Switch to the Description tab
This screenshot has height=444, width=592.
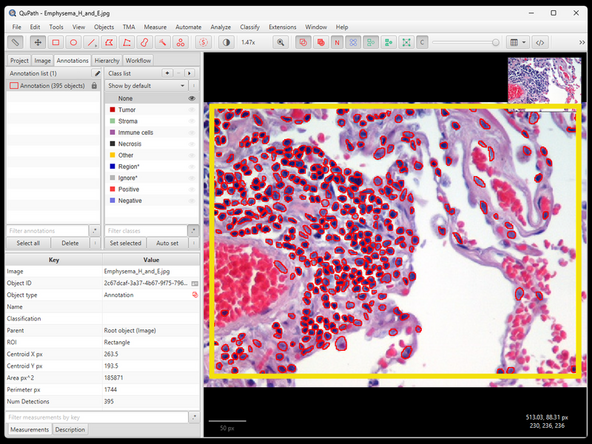pos(70,430)
